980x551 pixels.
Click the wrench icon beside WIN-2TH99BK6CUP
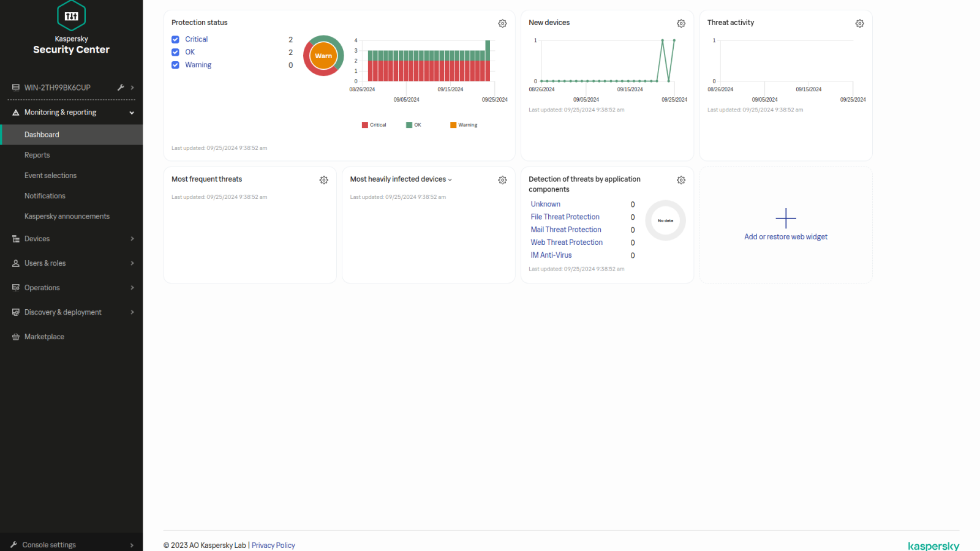pyautogui.click(x=121, y=88)
